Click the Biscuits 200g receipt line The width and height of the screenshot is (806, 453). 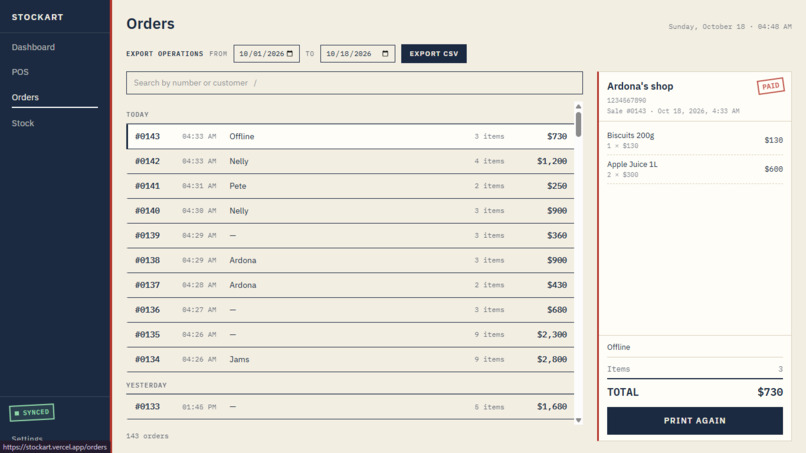pyautogui.click(x=694, y=140)
